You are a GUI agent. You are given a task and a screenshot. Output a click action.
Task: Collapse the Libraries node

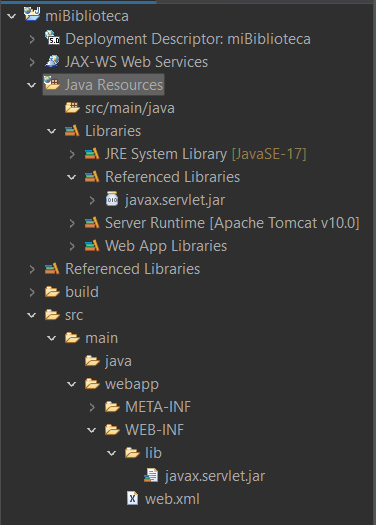coord(52,131)
